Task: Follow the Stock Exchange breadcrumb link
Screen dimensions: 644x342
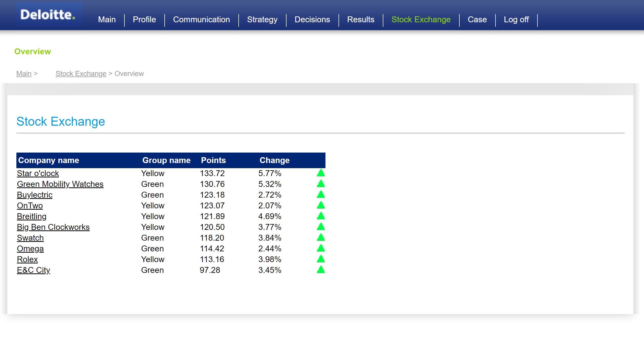Action: click(81, 74)
